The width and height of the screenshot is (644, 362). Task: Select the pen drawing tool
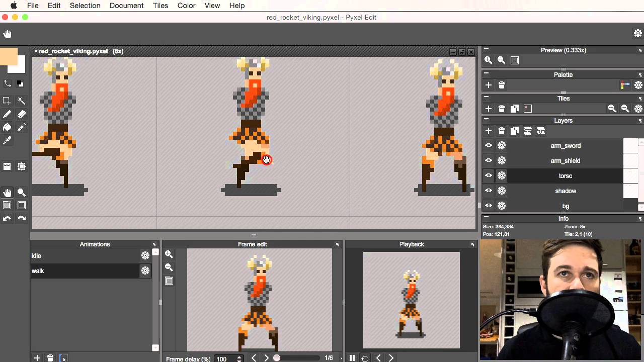(x=7, y=115)
